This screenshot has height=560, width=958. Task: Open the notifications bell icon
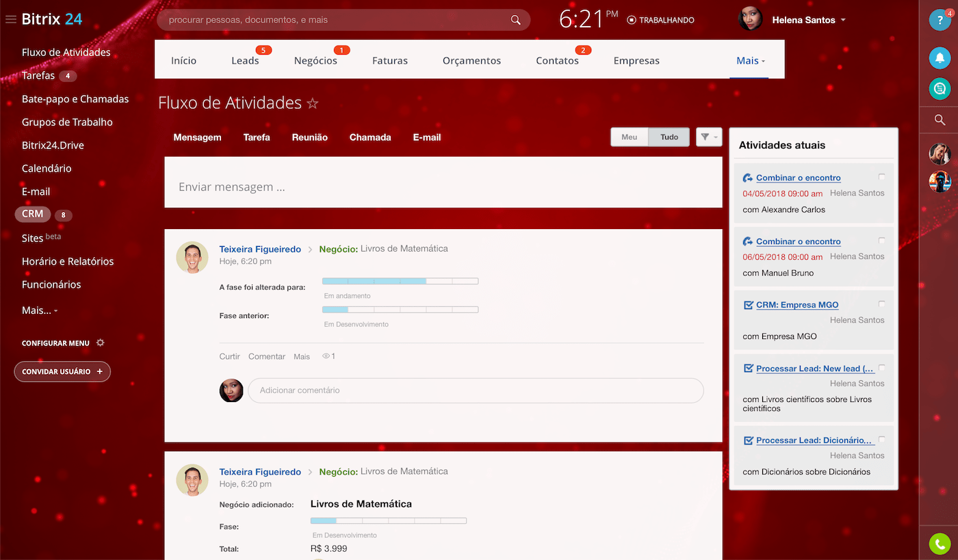[x=940, y=57]
